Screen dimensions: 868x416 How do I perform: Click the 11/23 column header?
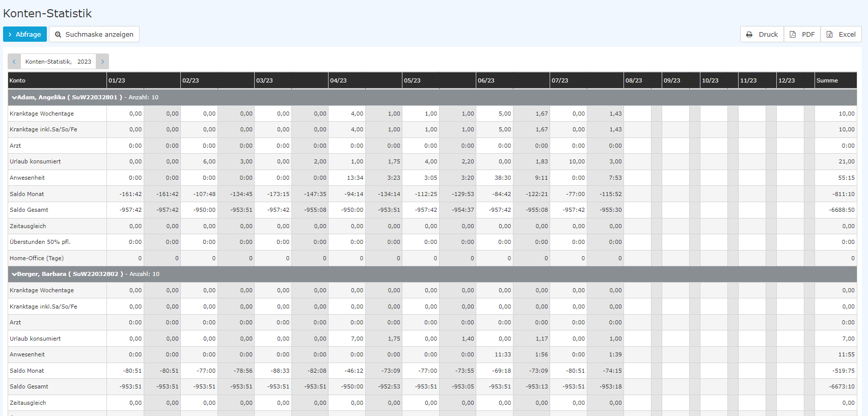pyautogui.click(x=757, y=80)
